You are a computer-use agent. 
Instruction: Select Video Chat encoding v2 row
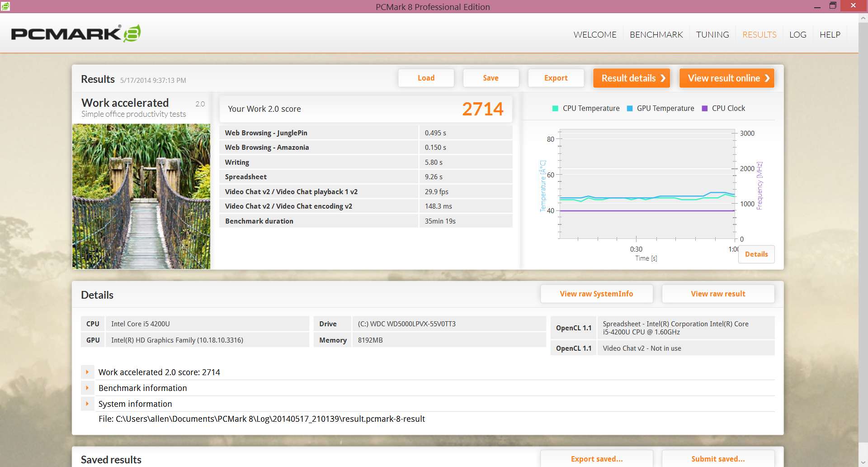(366, 206)
